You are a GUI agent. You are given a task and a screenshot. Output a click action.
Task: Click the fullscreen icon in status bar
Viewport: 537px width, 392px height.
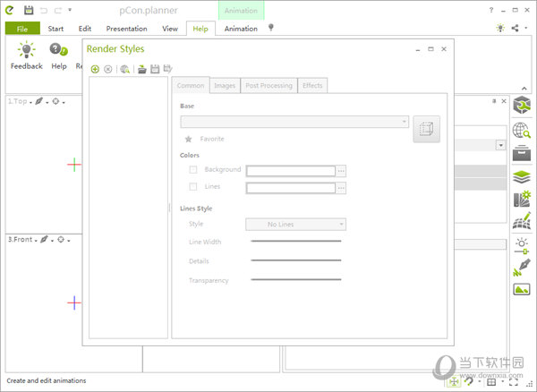[513, 382]
